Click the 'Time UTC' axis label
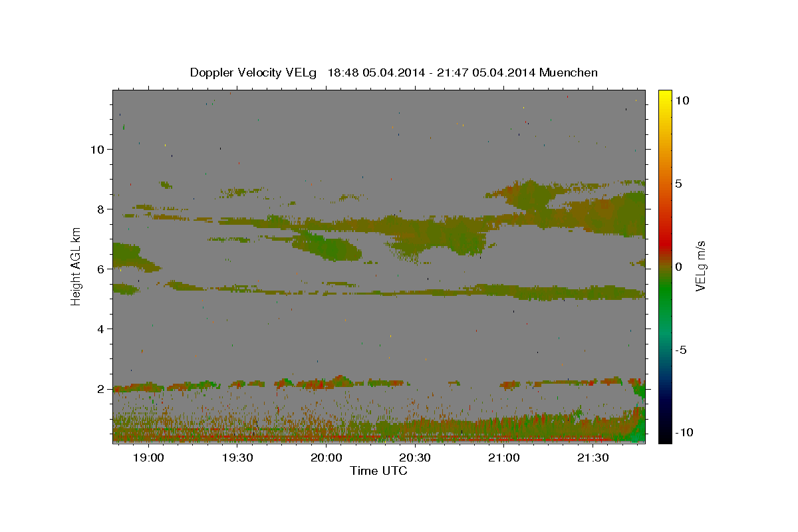Screen dimensions: 798x532 (x=378, y=471)
